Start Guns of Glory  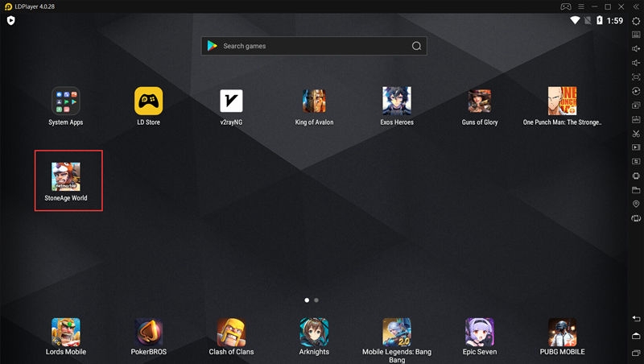479,101
